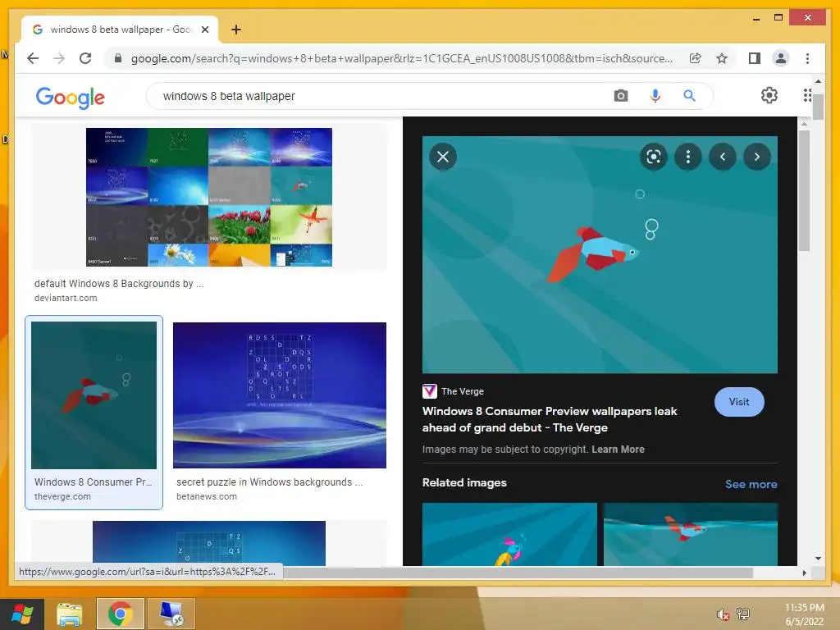Open Chrome side panel
This screenshot has width=840, height=630.
click(x=755, y=58)
